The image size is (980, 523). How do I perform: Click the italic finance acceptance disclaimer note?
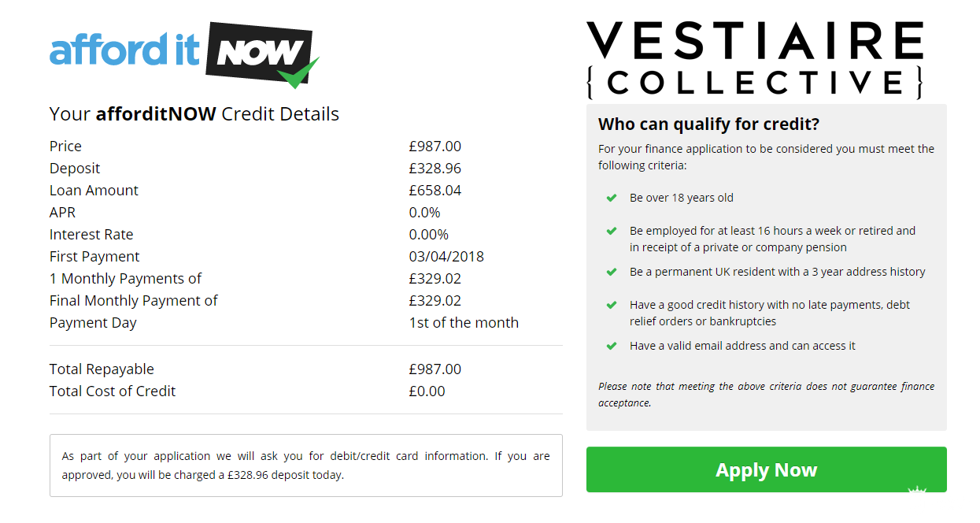click(766, 395)
